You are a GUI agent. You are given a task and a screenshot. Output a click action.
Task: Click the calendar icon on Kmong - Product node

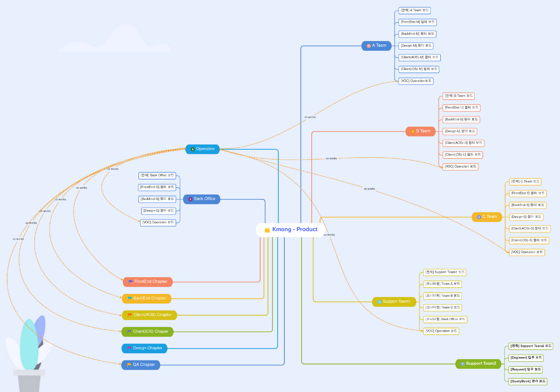[x=267, y=230]
